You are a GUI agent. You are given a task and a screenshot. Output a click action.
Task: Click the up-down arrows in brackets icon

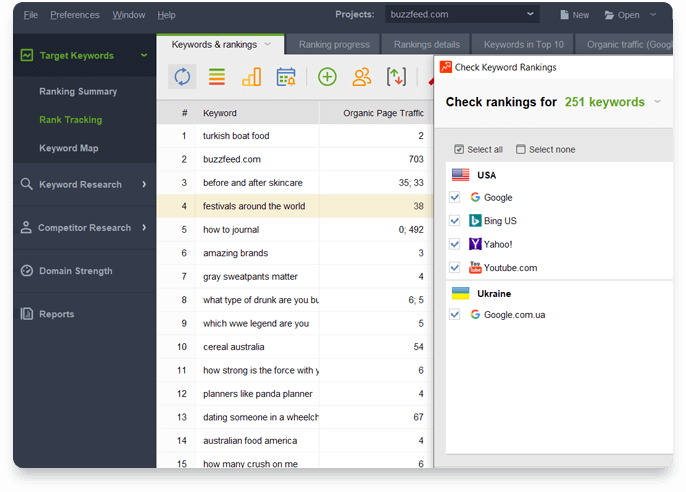click(x=397, y=77)
